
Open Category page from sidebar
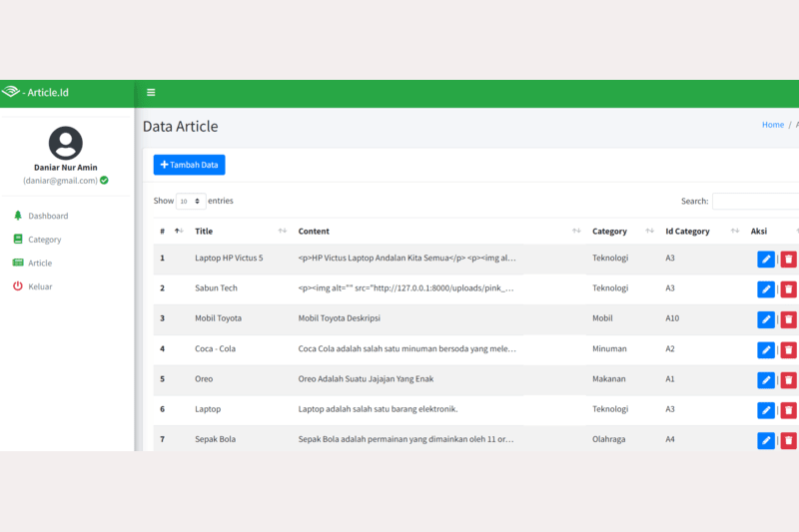[x=44, y=240]
